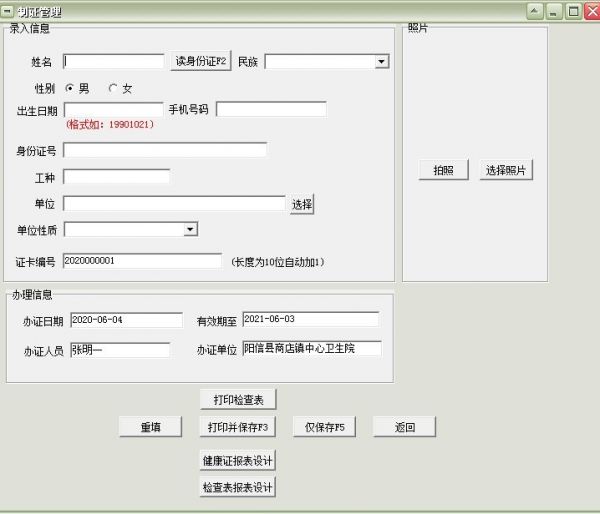Image resolution: width=600 pixels, height=514 pixels.
Task: Click the 办证单位 field
Action: [x=312, y=348]
